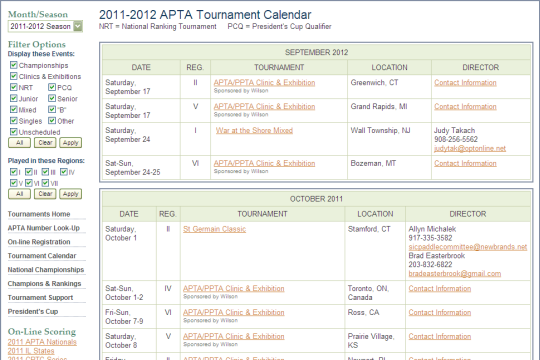Uncheck Region IV checkbox
Viewport: 540px width, 360px height.
[x=64, y=172]
